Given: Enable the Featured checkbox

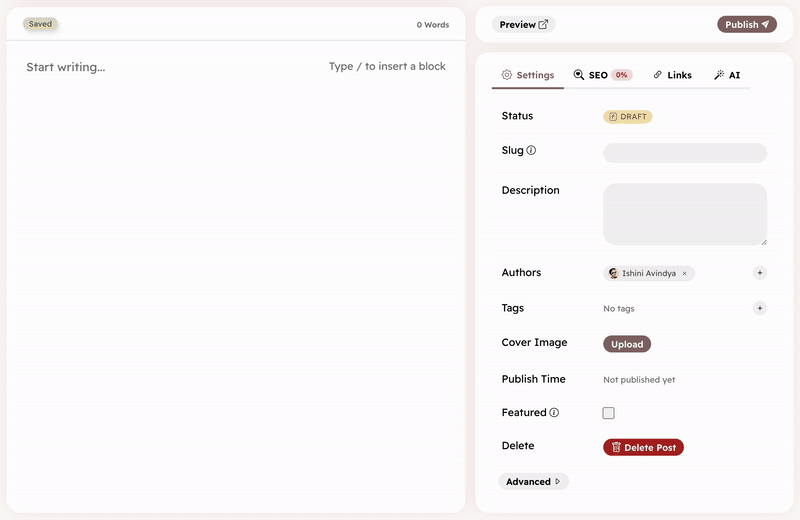Looking at the screenshot, I should coord(608,413).
